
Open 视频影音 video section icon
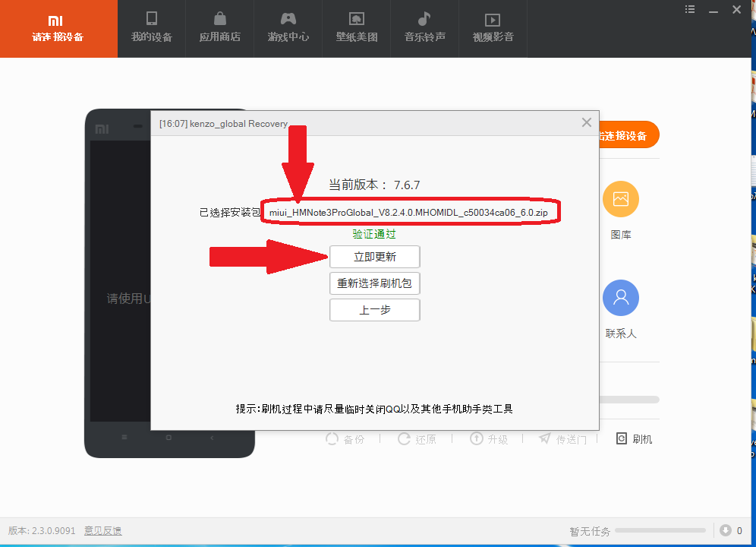(x=493, y=27)
